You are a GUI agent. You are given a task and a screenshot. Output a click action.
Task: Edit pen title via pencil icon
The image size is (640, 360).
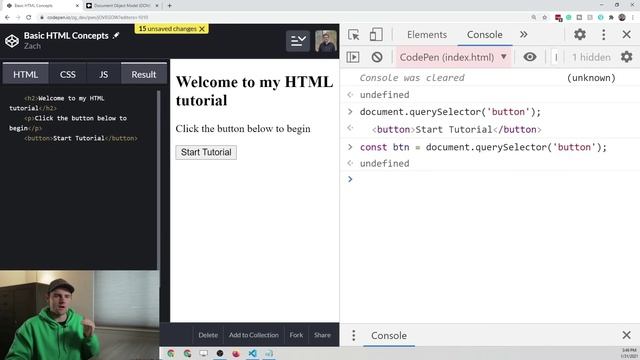coord(116,36)
